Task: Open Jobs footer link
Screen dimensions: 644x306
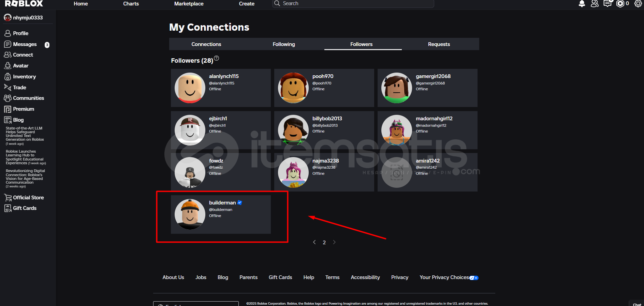Action: tap(201, 277)
